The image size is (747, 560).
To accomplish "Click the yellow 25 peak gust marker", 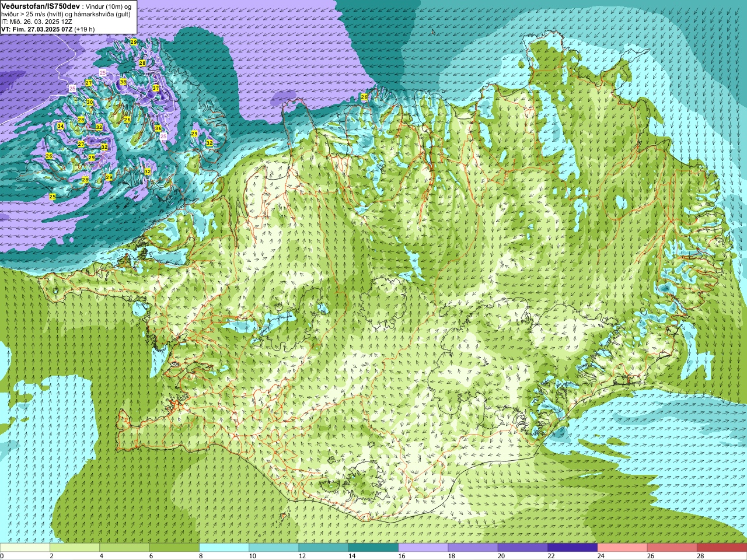I will (53, 197).
